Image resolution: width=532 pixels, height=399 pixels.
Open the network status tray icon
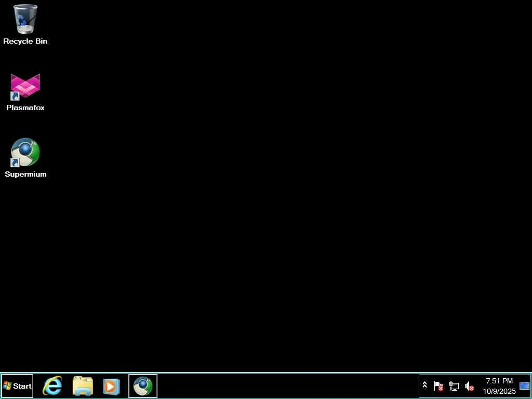click(454, 386)
